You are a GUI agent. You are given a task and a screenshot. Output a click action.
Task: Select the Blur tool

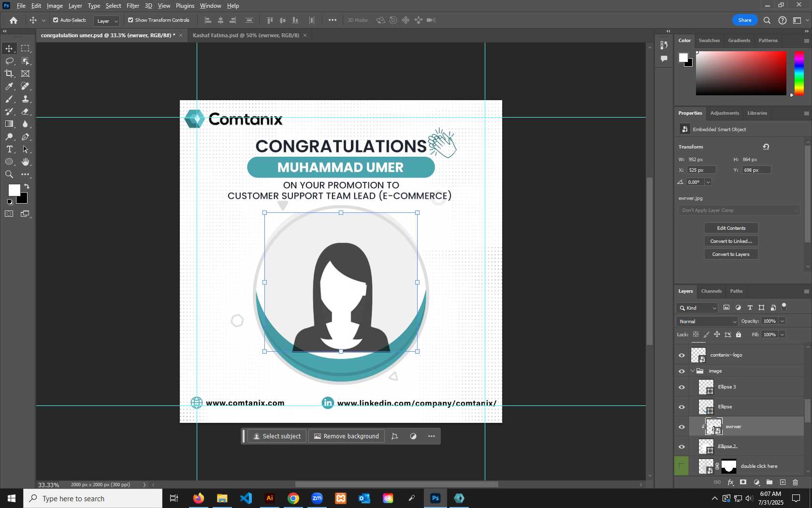point(26,124)
